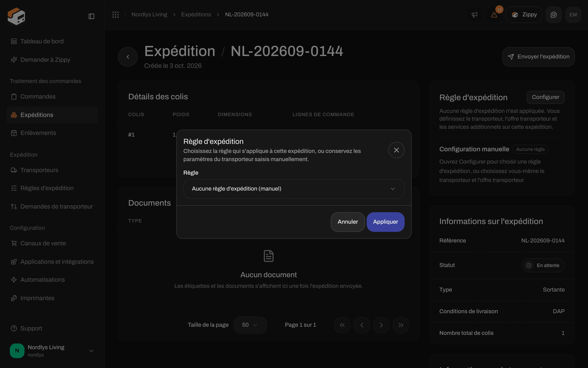The image size is (588, 368).
Task: Go to last page of documents
Action: pyautogui.click(x=401, y=325)
